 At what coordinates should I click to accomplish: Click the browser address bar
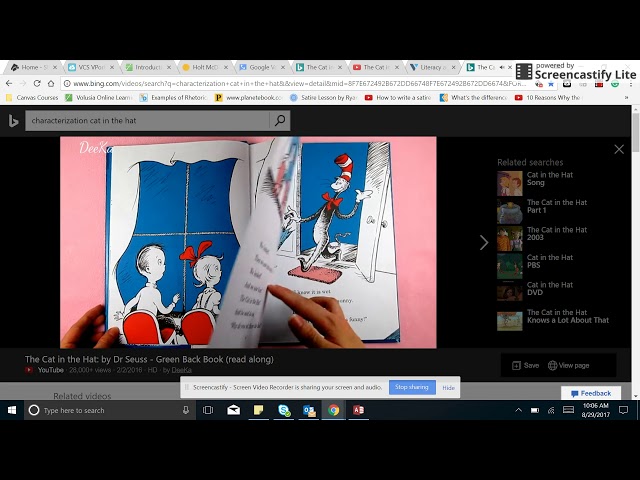click(x=300, y=84)
